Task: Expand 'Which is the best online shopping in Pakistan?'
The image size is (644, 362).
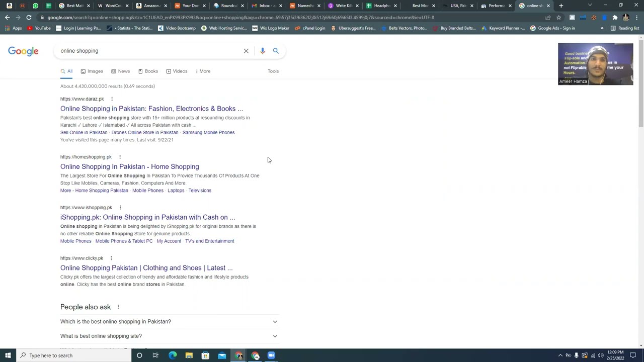Action: click(169, 322)
